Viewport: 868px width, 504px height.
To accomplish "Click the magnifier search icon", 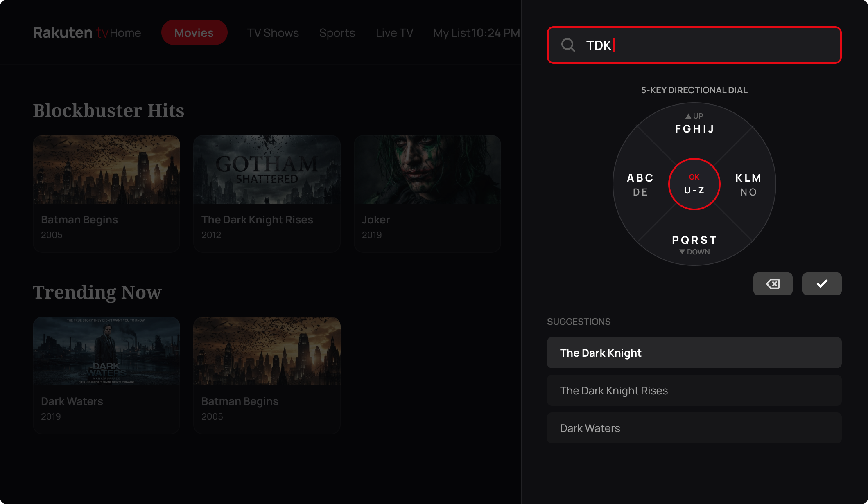I will [x=568, y=45].
